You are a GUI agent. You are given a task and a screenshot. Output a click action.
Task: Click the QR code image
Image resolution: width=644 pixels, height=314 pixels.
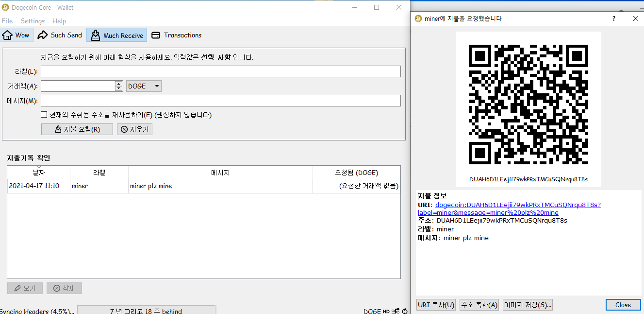pos(528,105)
